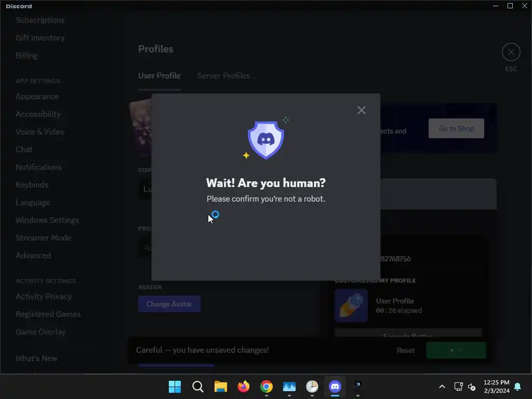The height and width of the screenshot is (399, 532).
Task: Click the Discord shield logo in dialog
Action: click(266, 140)
